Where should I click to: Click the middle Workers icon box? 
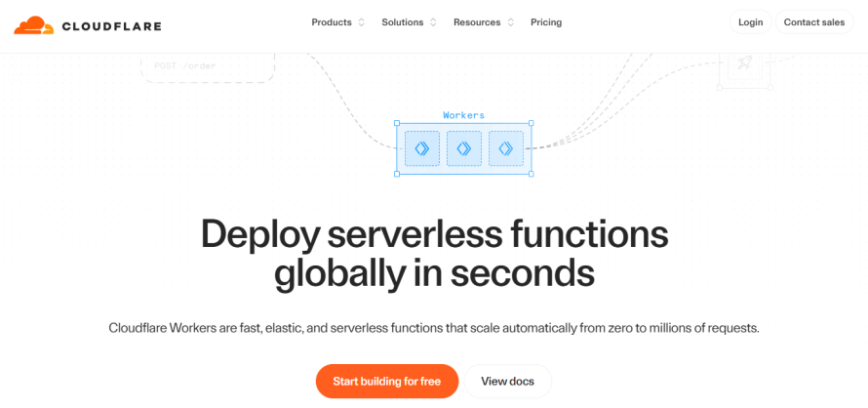click(464, 148)
